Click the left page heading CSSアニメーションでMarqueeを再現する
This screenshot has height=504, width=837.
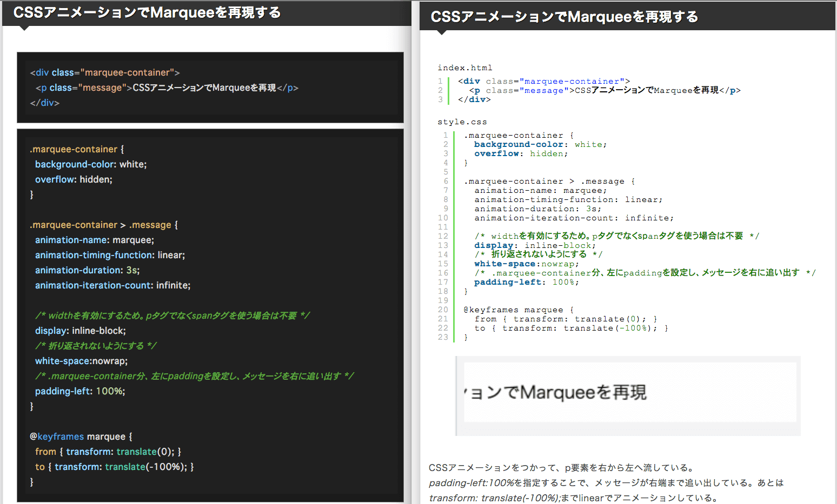(147, 12)
